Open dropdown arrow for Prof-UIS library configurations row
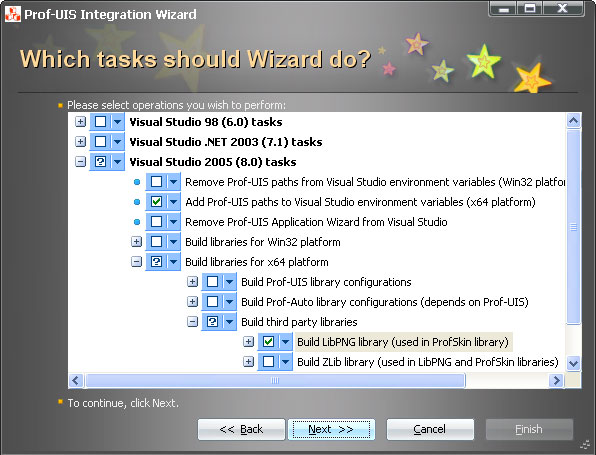Screen dimensions: 596x455 coord(230,282)
